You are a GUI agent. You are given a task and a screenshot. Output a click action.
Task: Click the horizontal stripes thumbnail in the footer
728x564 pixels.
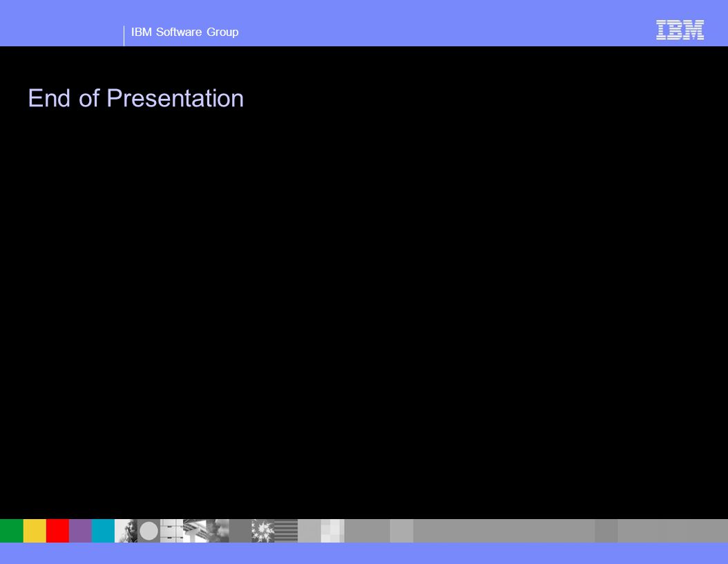point(286,531)
